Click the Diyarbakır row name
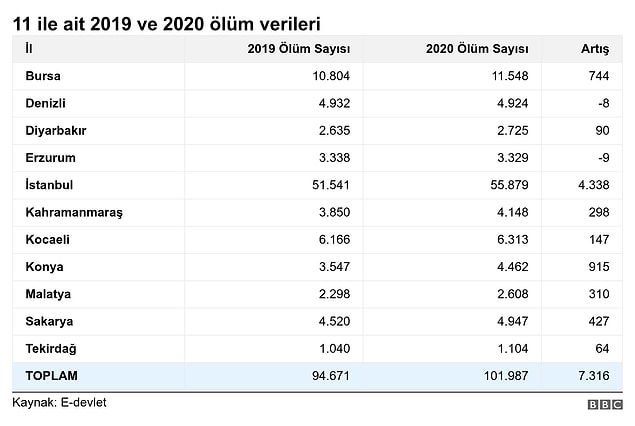 coord(56,131)
